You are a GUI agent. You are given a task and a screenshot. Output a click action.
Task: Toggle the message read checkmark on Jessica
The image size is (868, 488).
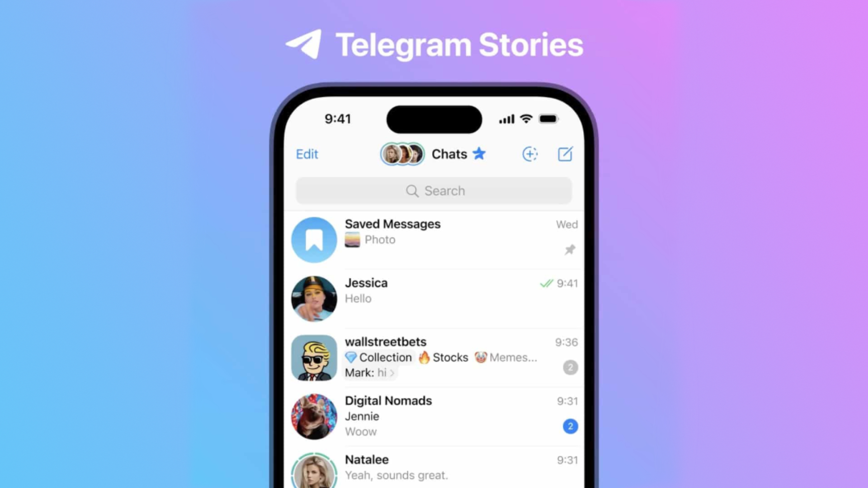point(543,283)
